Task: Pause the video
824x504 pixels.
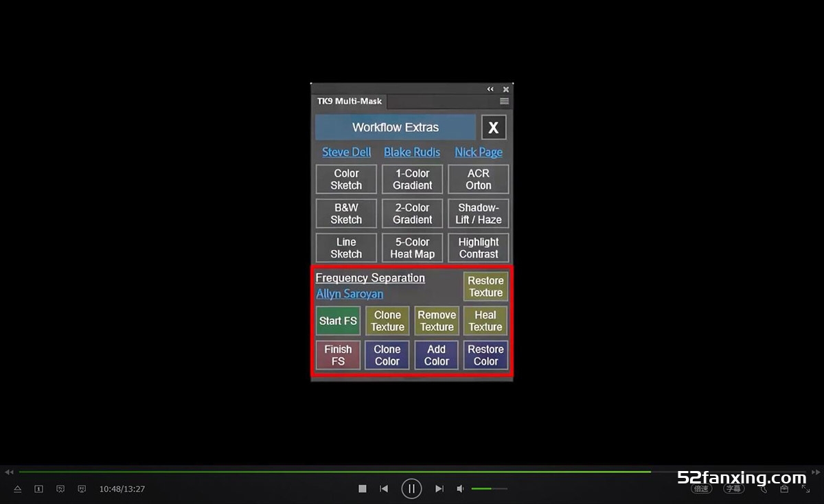Action: [411, 489]
